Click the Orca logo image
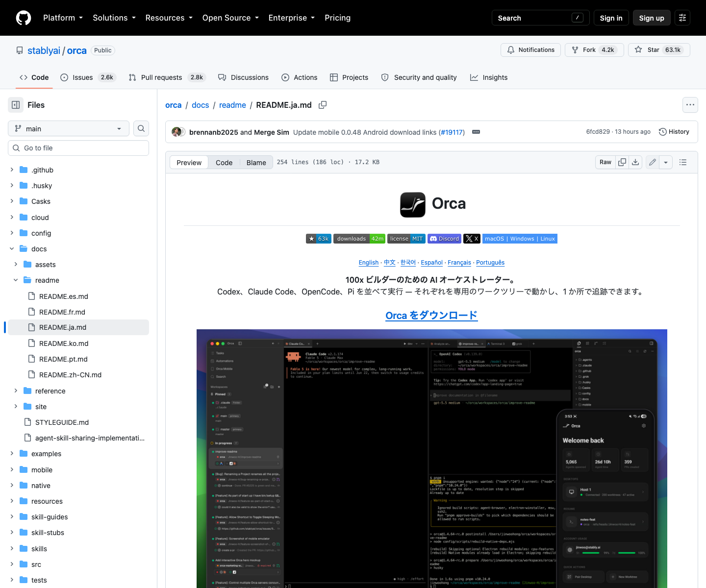Image resolution: width=706 pixels, height=588 pixels. click(x=413, y=204)
